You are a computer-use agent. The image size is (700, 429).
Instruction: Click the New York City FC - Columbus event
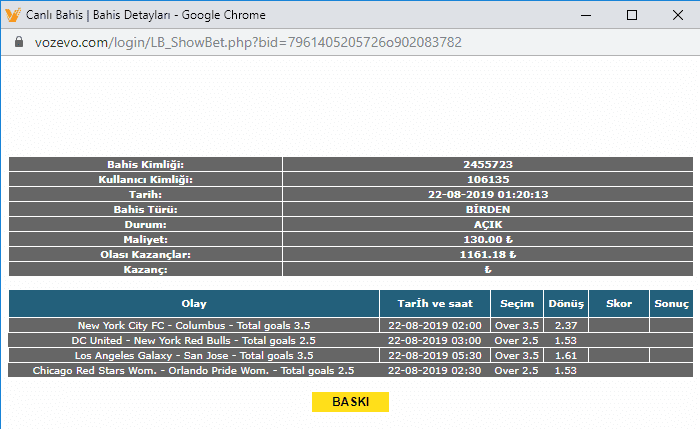[194, 325]
